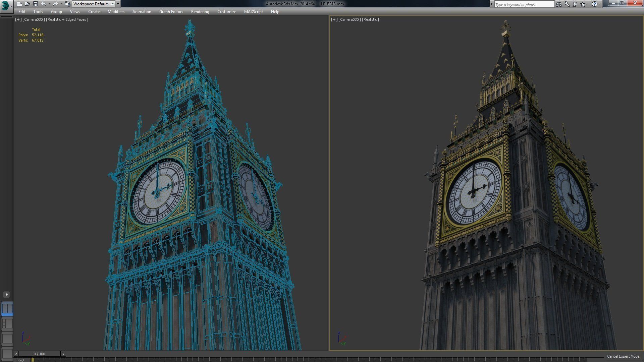Save the scene with the floppy icon

pyautogui.click(x=35, y=4)
